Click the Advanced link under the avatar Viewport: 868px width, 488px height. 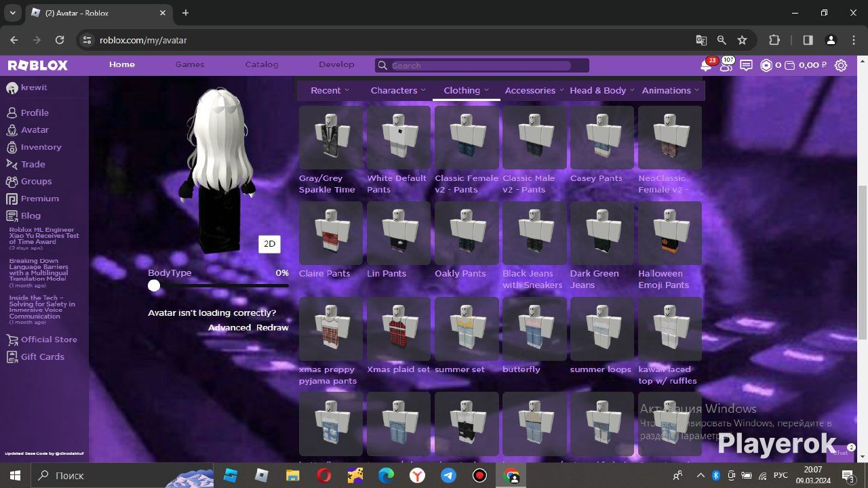coord(229,328)
